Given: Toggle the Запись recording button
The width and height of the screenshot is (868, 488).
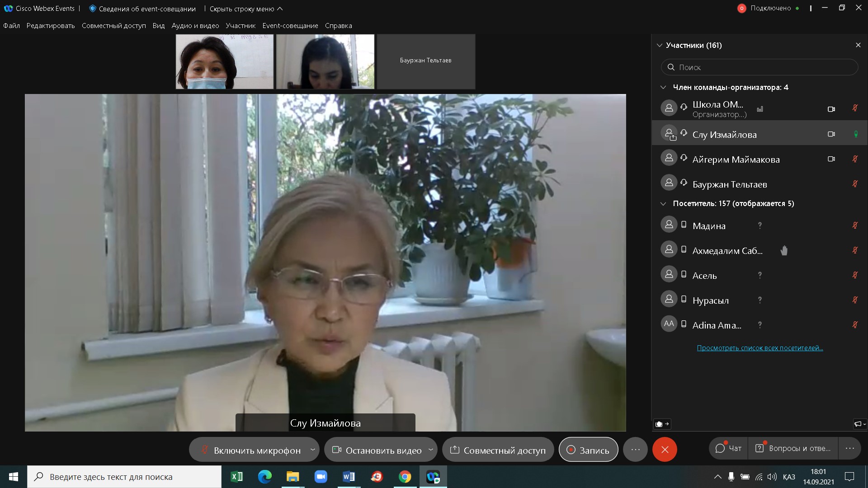Looking at the screenshot, I should pyautogui.click(x=588, y=450).
